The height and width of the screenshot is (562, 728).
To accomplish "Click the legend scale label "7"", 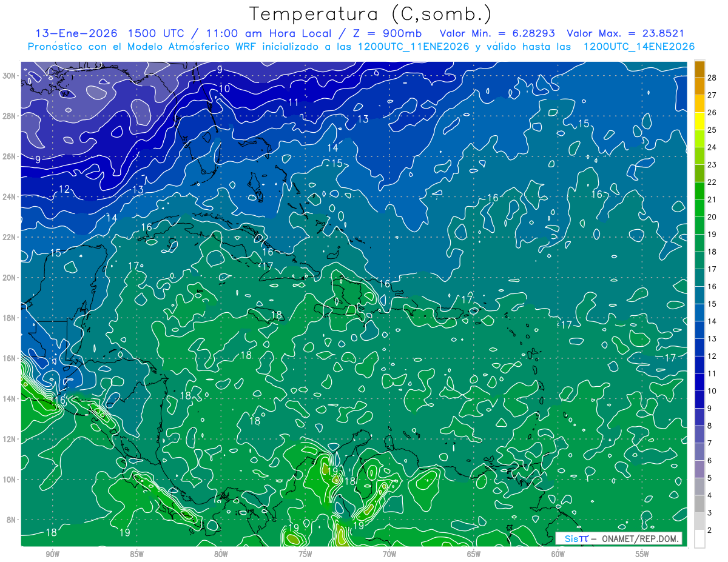I will [710, 443].
